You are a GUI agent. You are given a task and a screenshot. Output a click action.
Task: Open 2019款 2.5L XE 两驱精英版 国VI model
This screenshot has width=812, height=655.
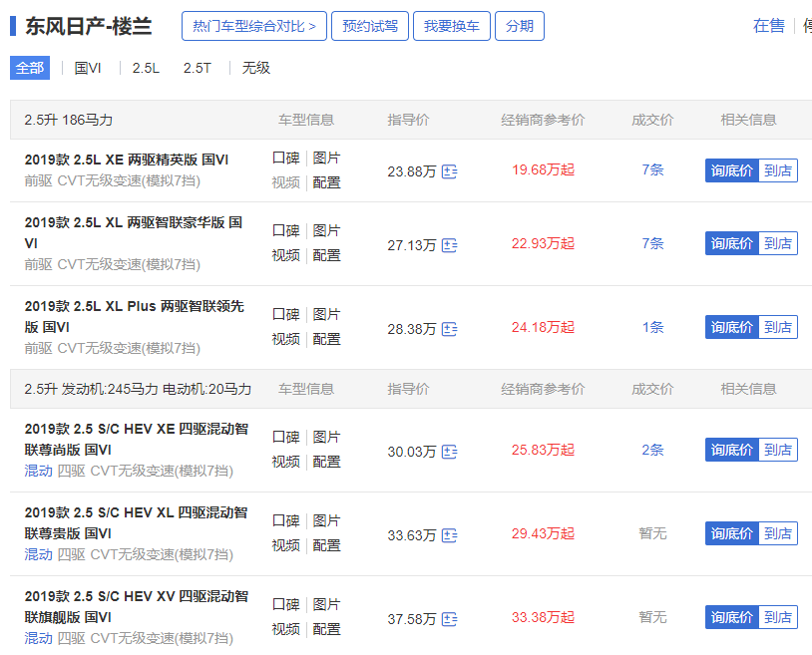point(127,160)
